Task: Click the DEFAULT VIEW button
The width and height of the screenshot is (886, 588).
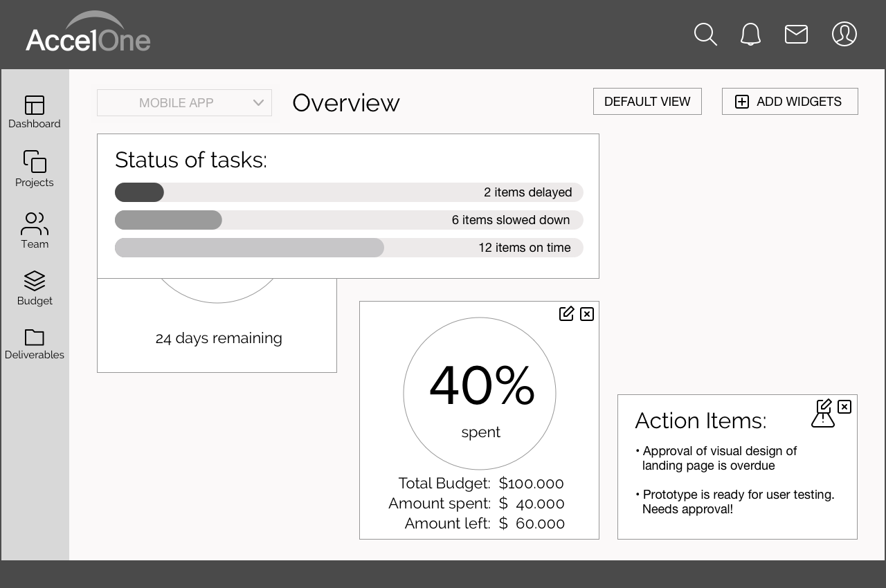Action: pos(647,102)
